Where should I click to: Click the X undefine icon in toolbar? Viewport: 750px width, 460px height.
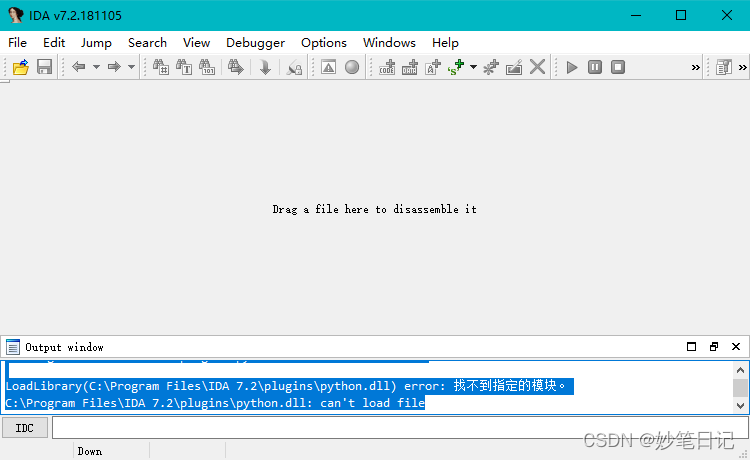point(538,67)
